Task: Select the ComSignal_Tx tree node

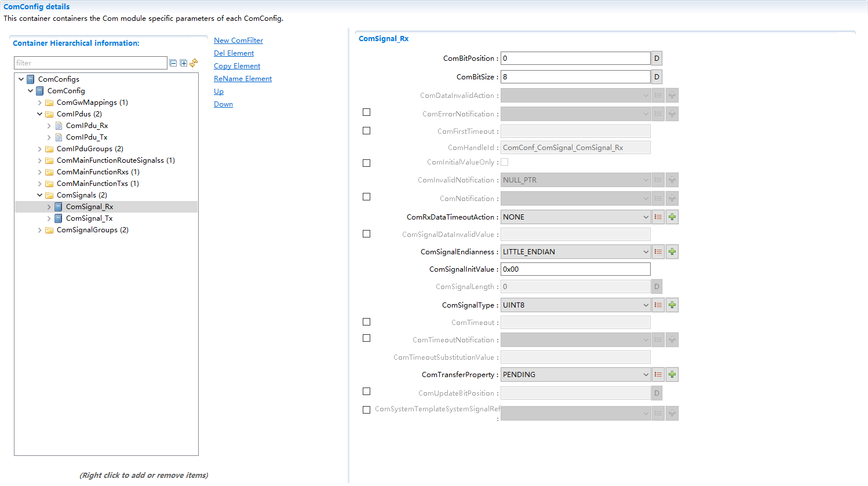Action: 89,218
